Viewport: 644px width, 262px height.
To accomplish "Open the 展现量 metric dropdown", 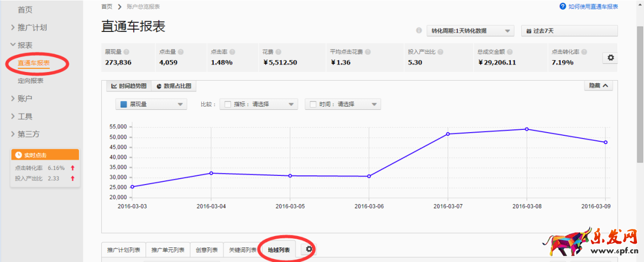I will (x=151, y=104).
